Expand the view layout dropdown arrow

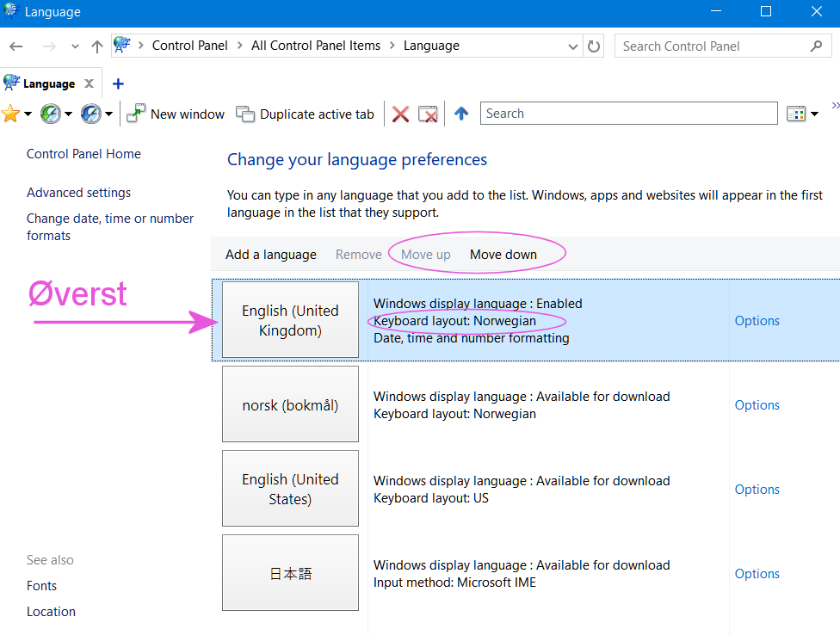(814, 114)
